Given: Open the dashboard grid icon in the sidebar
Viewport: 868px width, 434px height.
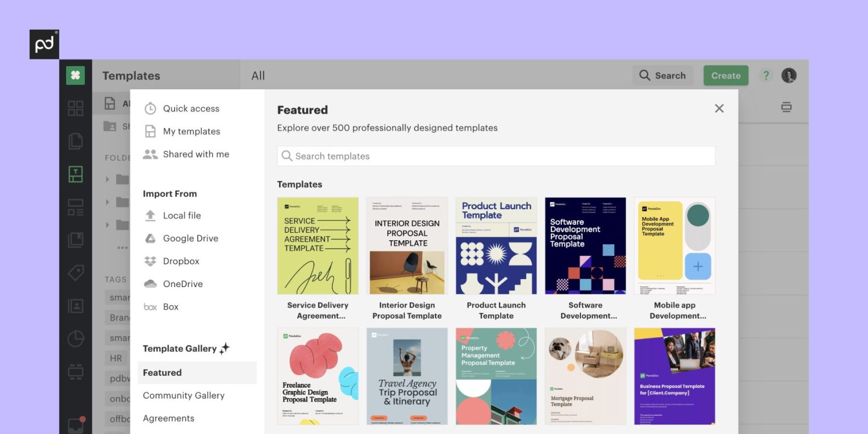Looking at the screenshot, I should (76, 108).
